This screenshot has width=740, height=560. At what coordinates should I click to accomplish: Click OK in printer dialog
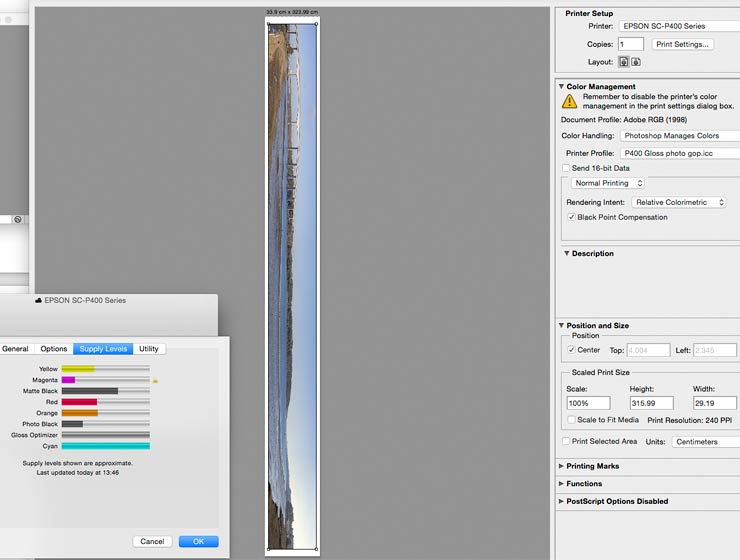(199, 541)
